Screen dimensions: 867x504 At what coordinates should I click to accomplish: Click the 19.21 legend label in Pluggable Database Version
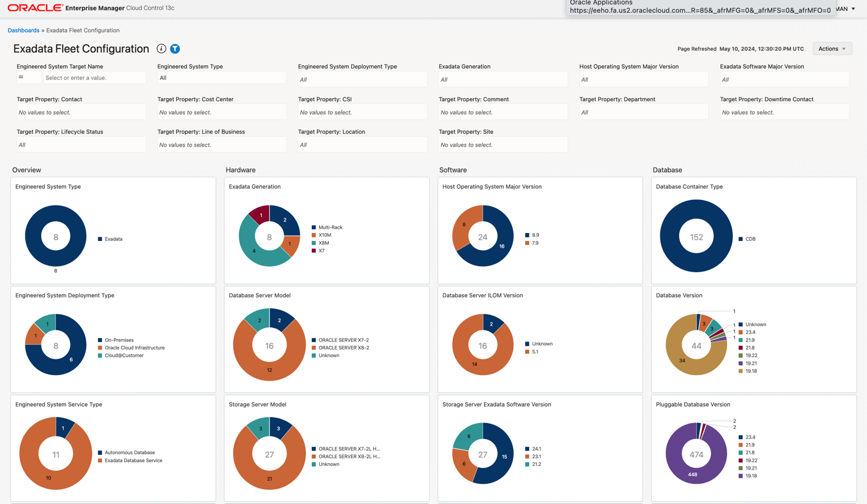(x=752, y=468)
